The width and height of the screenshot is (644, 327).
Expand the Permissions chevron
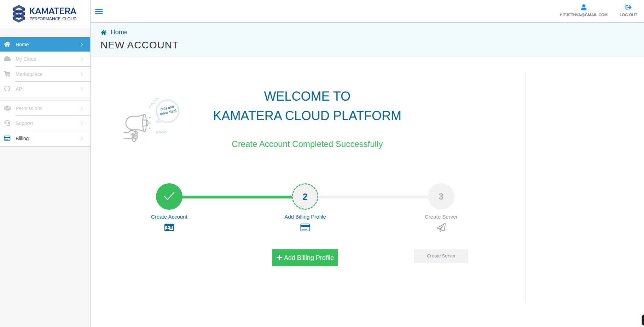82,108
